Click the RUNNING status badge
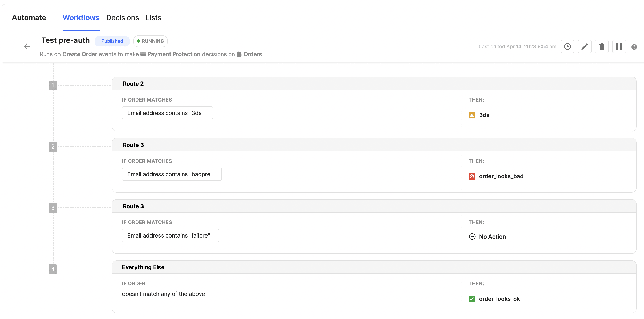644x319 pixels. (150, 41)
